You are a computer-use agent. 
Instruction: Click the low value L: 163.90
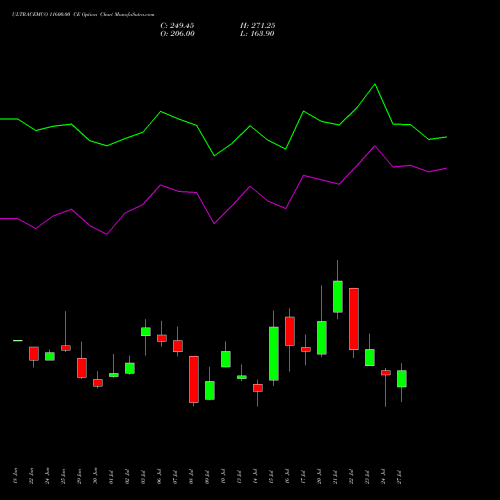point(257,34)
